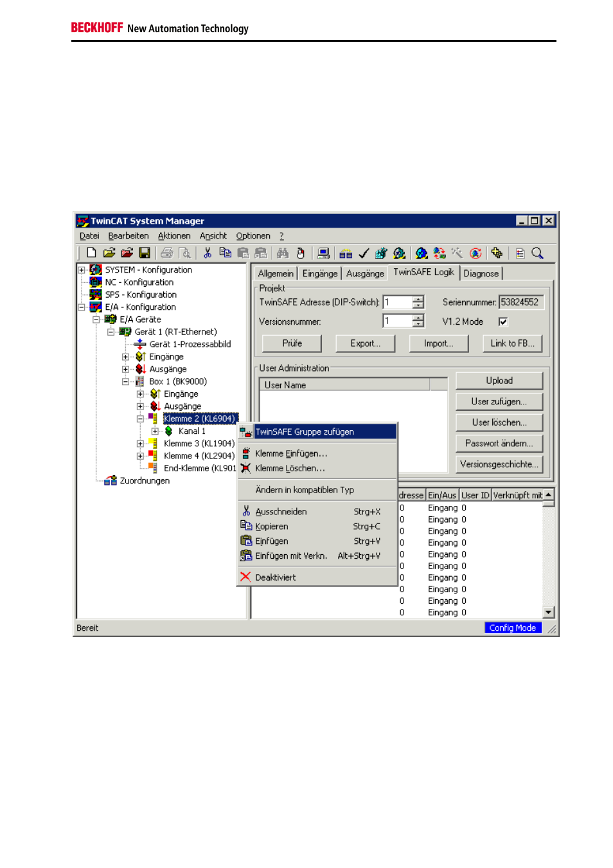The width and height of the screenshot is (613, 868).
Task: Toggle the V1.2 Mode checkbox
Action: point(503,321)
